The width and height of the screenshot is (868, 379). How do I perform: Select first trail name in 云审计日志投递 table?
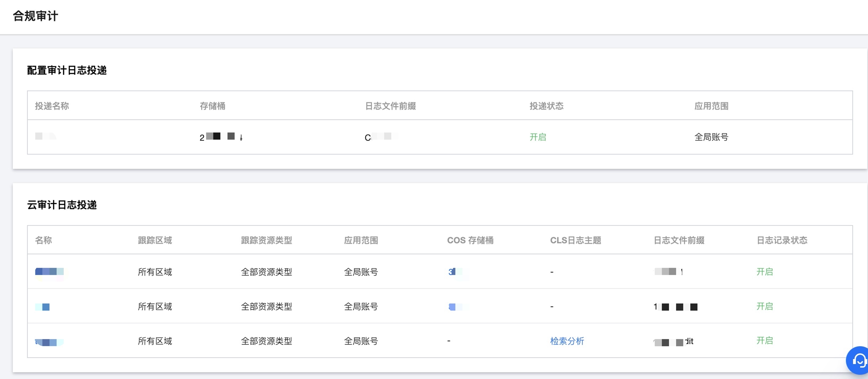tap(49, 272)
